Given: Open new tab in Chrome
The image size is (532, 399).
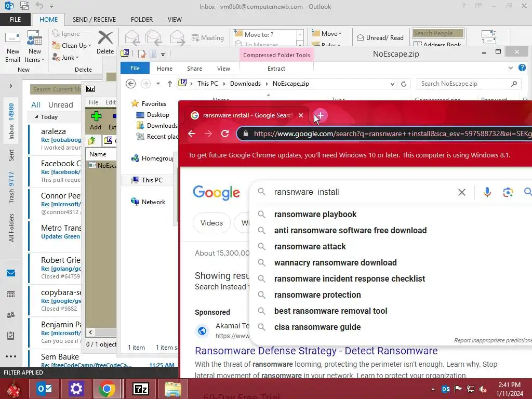Looking at the screenshot, I should pos(320,115).
